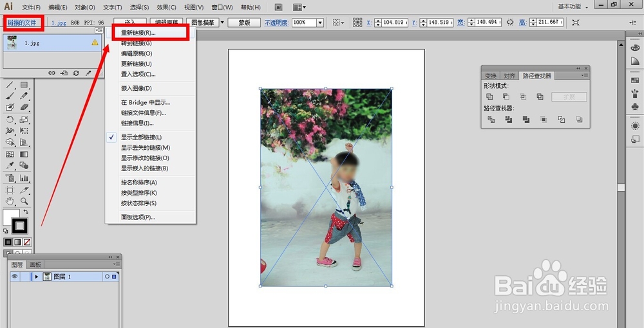Select the Slice tool
The width and height of the screenshot is (644, 328).
click(24, 190)
